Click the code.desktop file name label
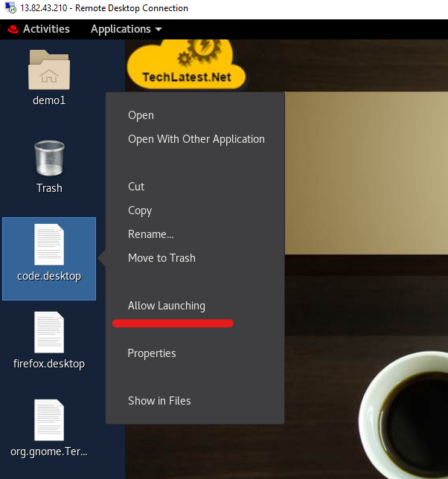Image resolution: width=448 pixels, height=479 pixels. click(x=49, y=276)
